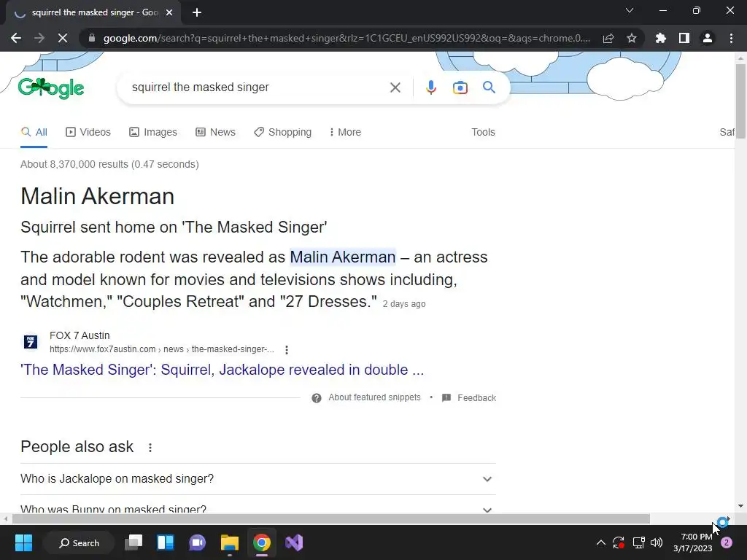The width and height of the screenshot is (747, 560).
Task: Open search Tools
Action: [483, 133]
